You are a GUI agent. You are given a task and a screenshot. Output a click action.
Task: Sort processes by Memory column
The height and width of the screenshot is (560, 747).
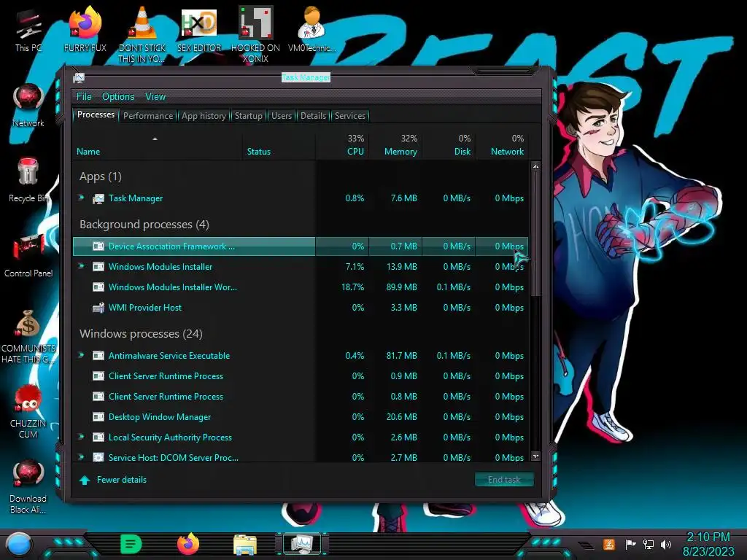tap(395, 145)
